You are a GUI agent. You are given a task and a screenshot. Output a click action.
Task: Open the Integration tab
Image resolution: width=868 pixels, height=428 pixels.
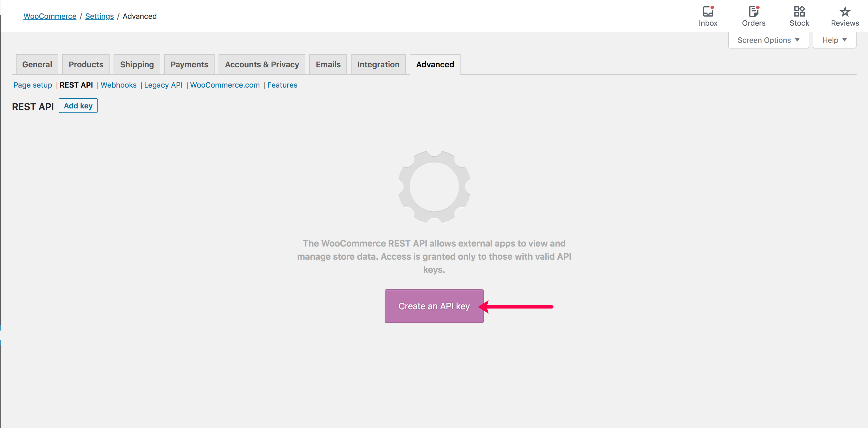click(378, 64)
